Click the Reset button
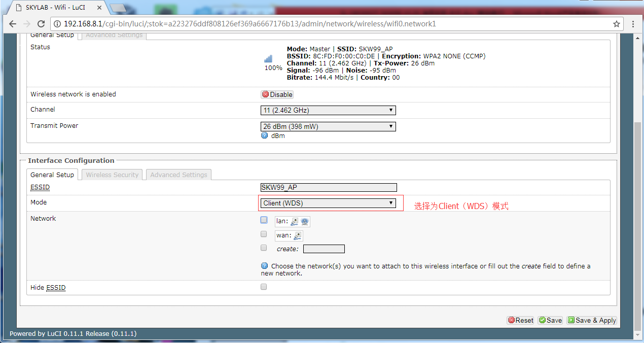Image resolution: width=644 pixels, height=343 pixels. (520, 320)
